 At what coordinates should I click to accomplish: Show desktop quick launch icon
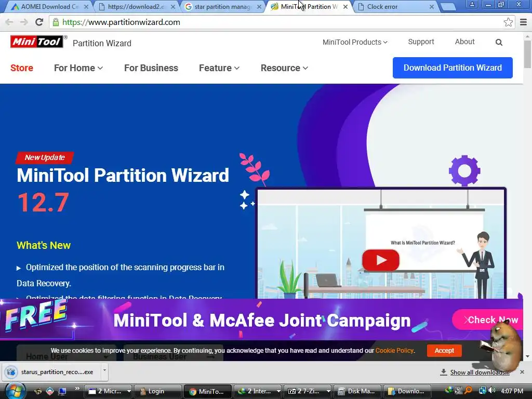tap(62, 391)
